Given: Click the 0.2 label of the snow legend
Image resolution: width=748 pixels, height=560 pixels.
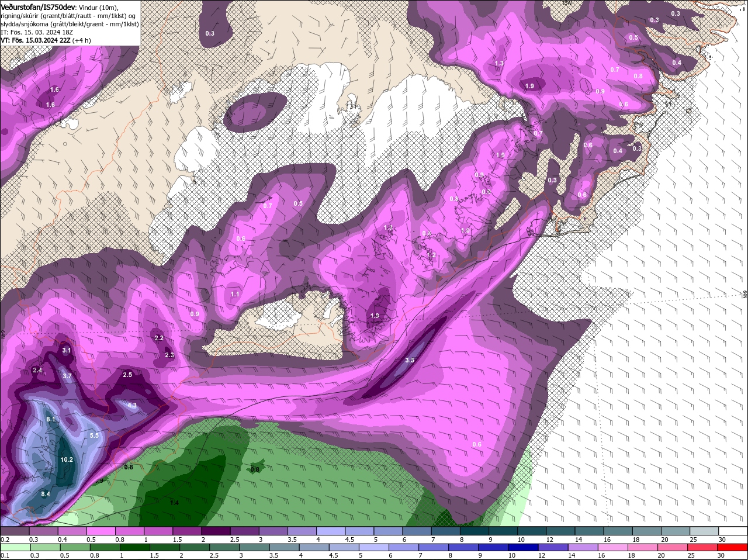Looking at the screenshot, I should [5, 539].
